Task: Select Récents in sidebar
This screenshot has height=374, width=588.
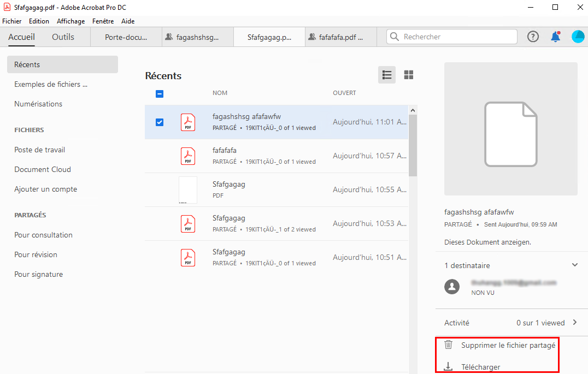Action: point(63,64)
